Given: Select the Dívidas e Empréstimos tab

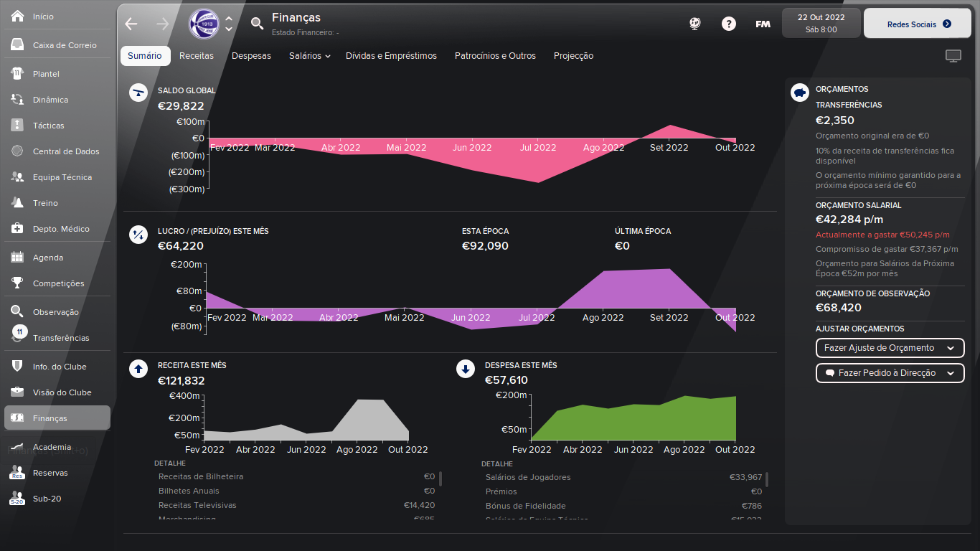Looking at the screenshot, I should 391,56.
